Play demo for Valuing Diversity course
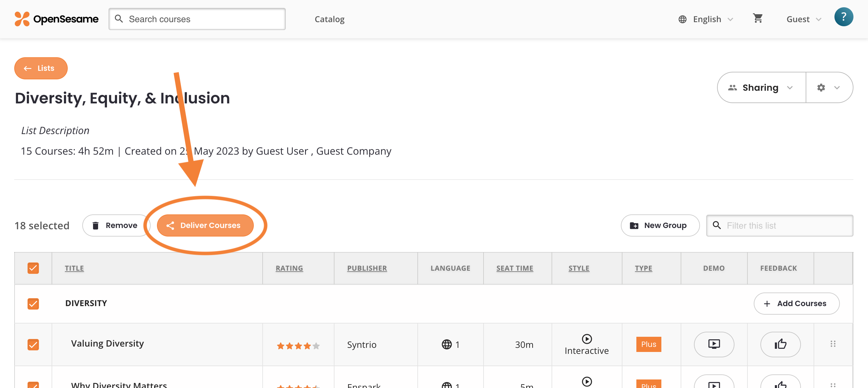Viewport: 868px width, 388px height. coord(714,344)
